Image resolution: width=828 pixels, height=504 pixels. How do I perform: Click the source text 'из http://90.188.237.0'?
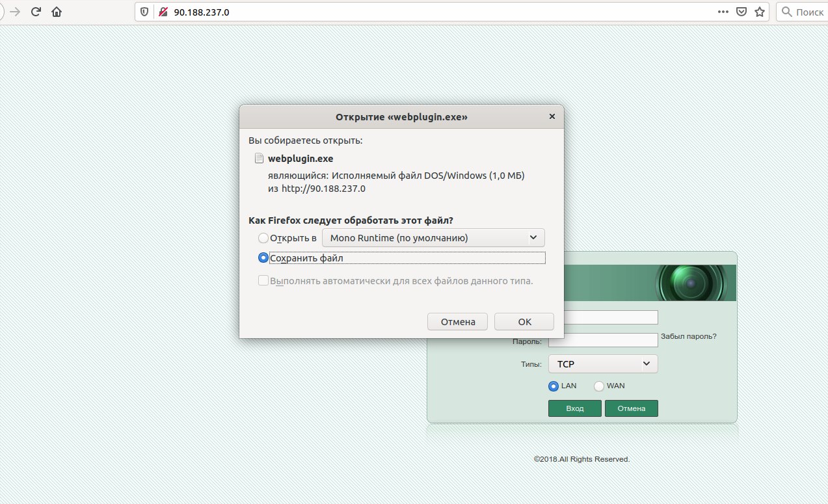317,189
